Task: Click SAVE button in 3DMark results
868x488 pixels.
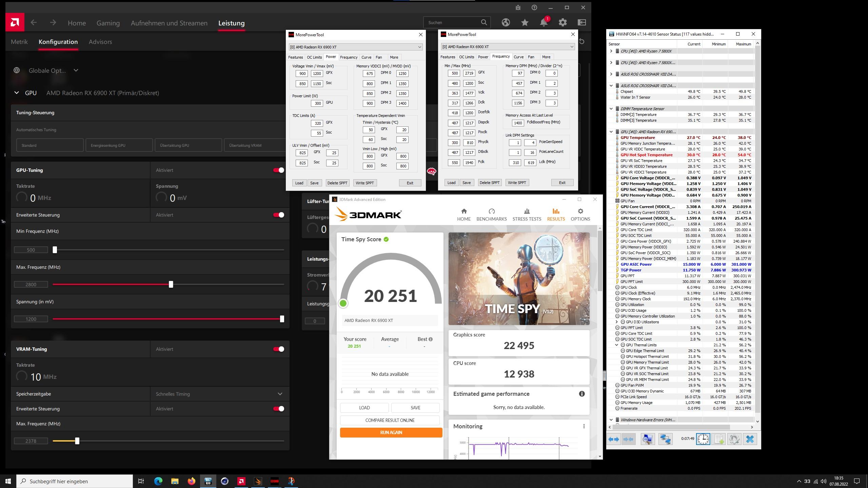Action: point(415,408)
